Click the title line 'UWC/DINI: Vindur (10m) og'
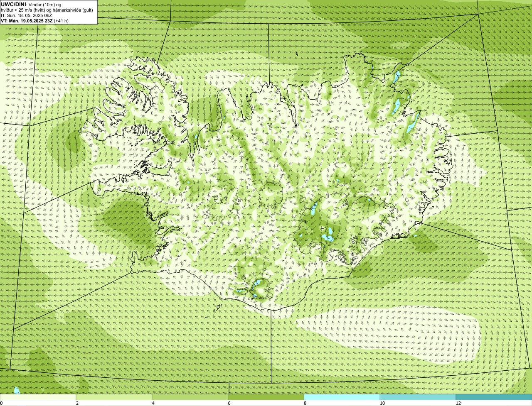The height and width of the screenshot is (406, 532). click(x=31, y=4)
